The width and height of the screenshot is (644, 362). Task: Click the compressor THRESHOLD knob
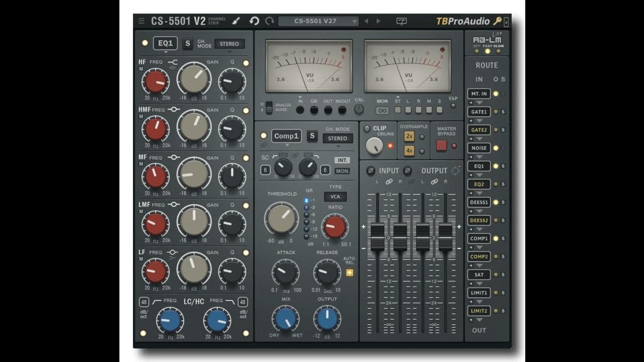[282, 218]
